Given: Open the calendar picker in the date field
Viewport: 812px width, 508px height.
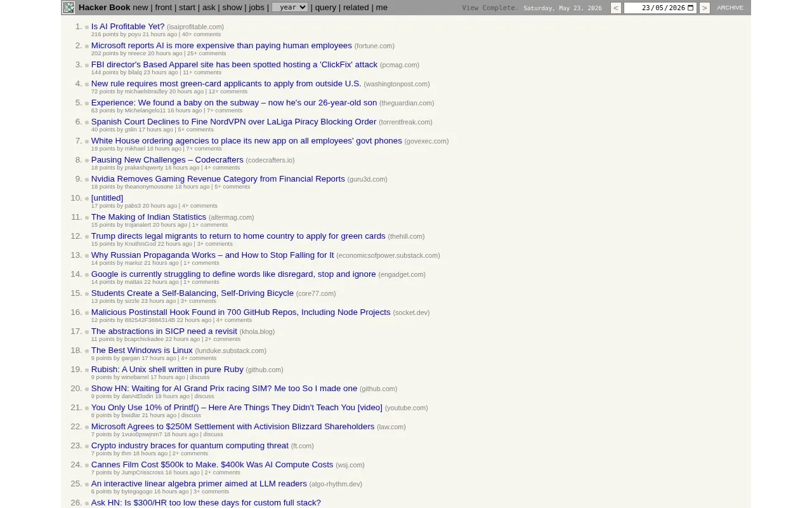Looking at the screenshot, I should (690, 8).
